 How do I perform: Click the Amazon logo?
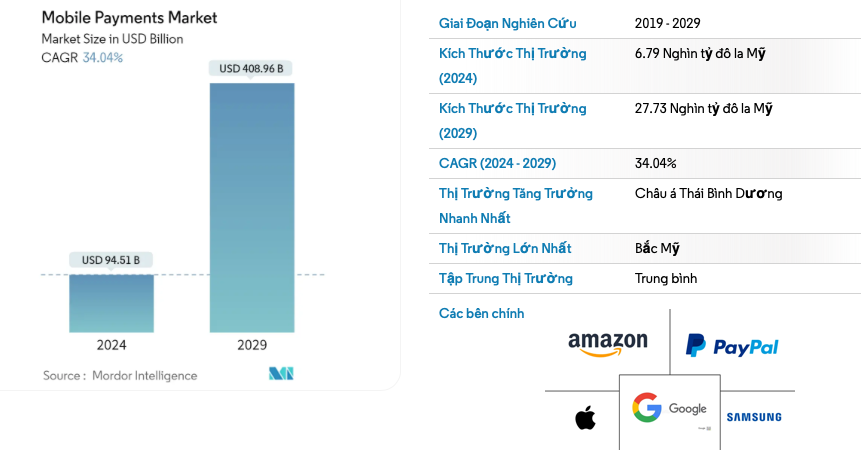point(607,345)
